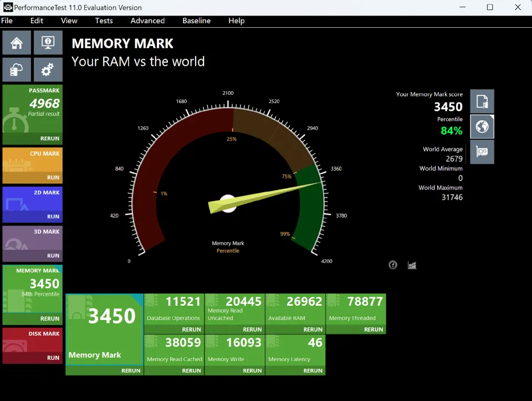Image resolution: width=532 pixels, height=401 pixels.
Task: Open the Advanced menu
Action: click(147, 20)
